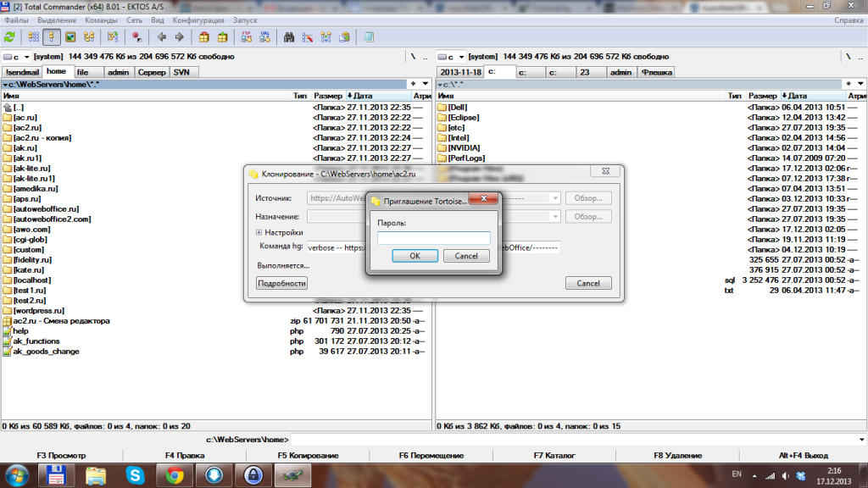This screenshot has height=488, width=868.
Task: Click the volume tray icon
Action: (x=786, y=475)
